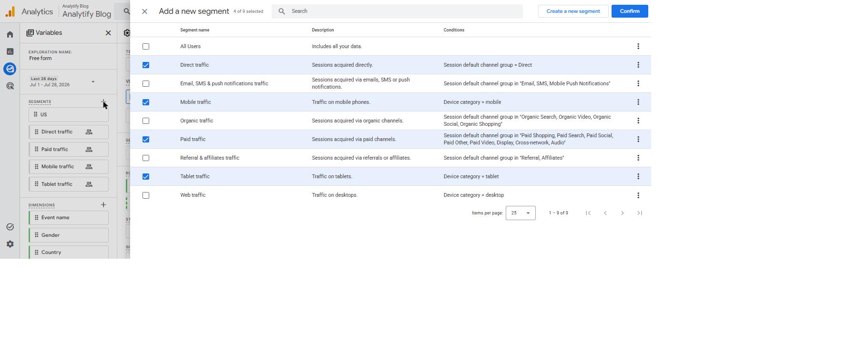Add a new dimension with plus icon
Image resolution: width=868 pixels, height=345 pixels.
point(103,205)
